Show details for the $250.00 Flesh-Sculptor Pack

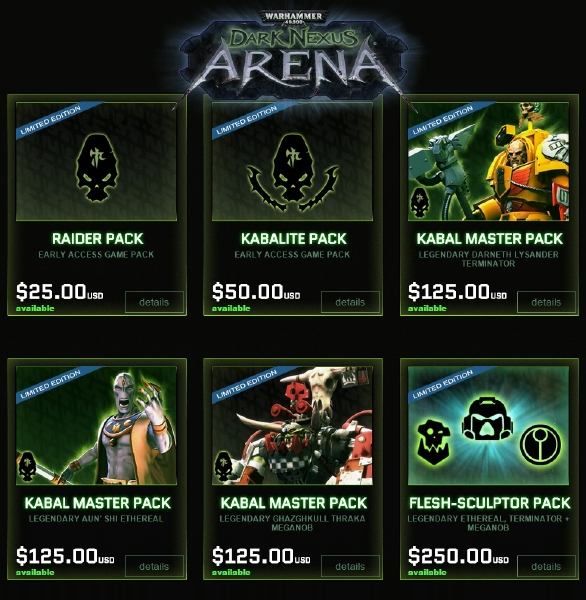click(x=546, y=566)
